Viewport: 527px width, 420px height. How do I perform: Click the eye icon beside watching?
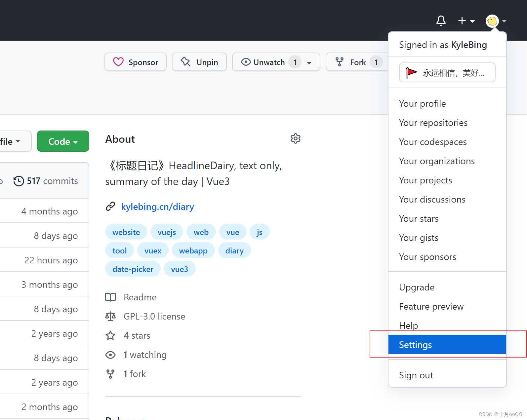pyautogui.click(x=110, y=355)
